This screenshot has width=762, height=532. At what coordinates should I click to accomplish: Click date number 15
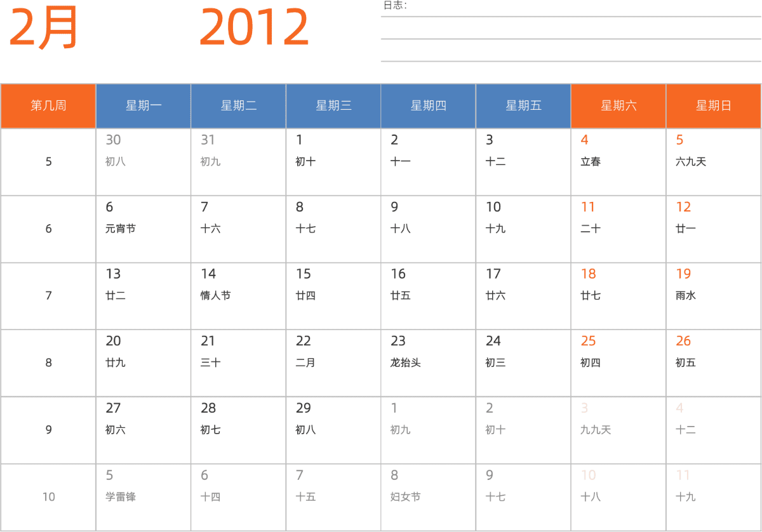coord(304,274)
